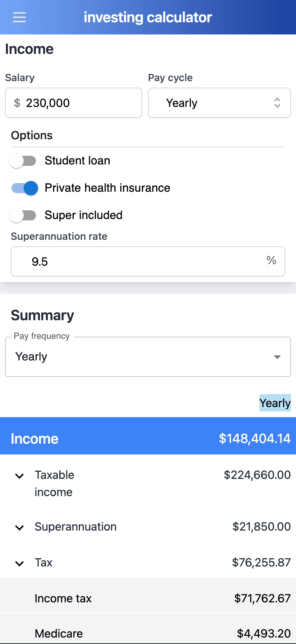Expand the Taxable income row chevron
Viewport: 296px width, 644px height.
tap(19, 476)
